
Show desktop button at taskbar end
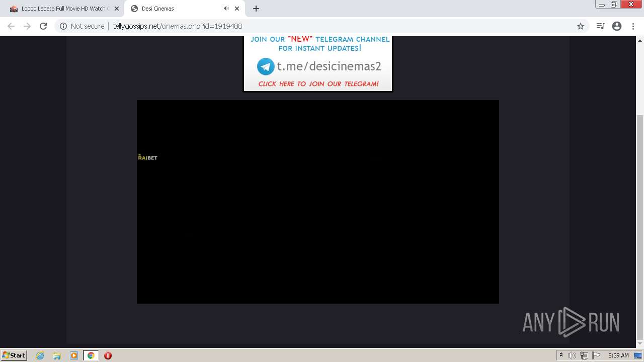coord(638,355)
